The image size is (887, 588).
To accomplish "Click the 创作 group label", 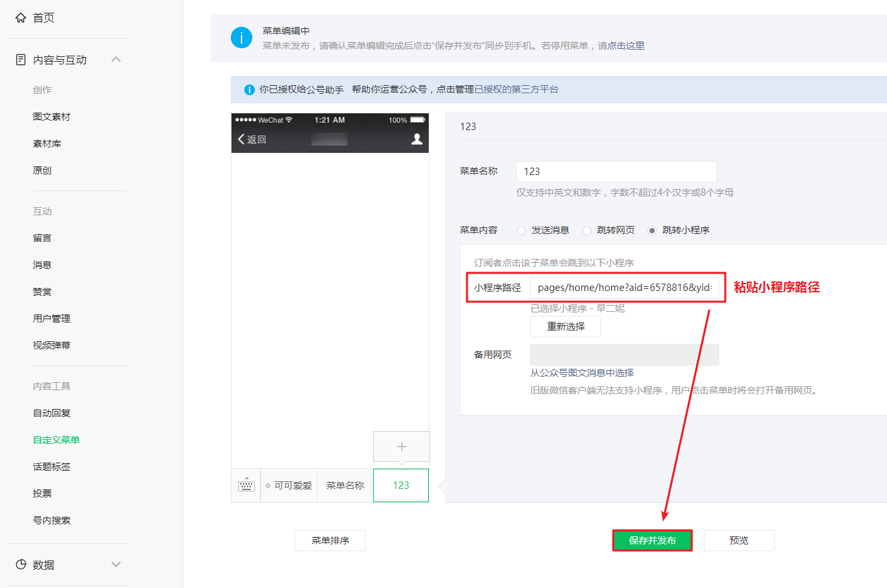I will pyautogui.click(x=42, y=90).
